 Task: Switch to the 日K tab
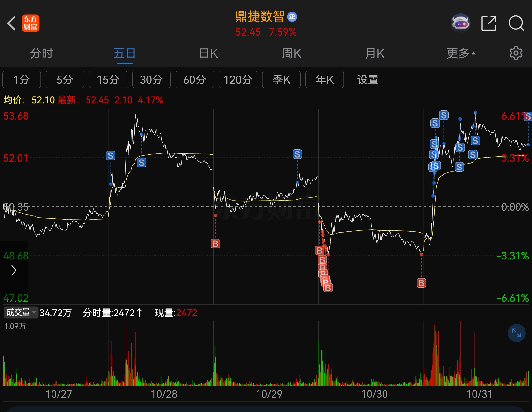click(208, 53)
